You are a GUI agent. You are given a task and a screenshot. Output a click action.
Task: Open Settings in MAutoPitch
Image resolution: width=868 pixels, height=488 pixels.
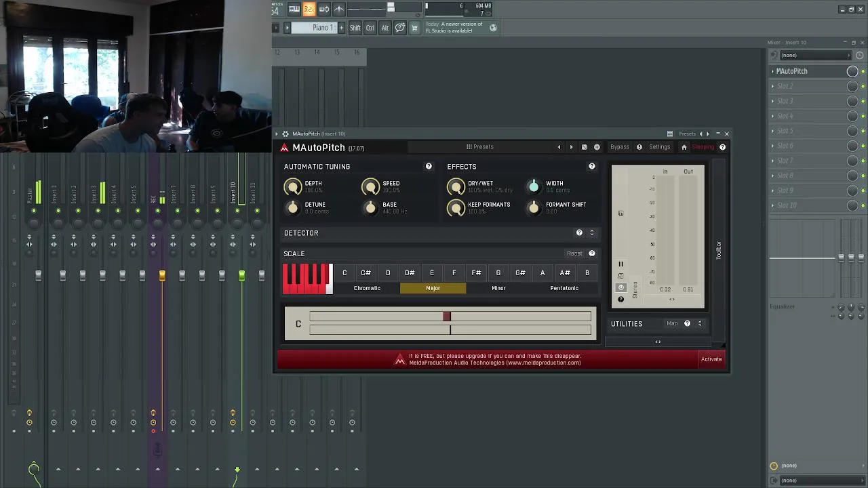click(x=659, y=147)
